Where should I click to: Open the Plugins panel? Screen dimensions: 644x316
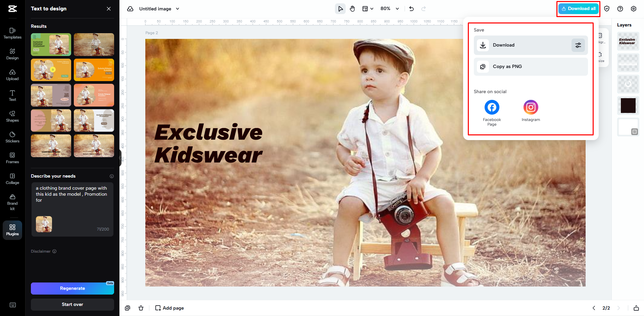point(12,230)
